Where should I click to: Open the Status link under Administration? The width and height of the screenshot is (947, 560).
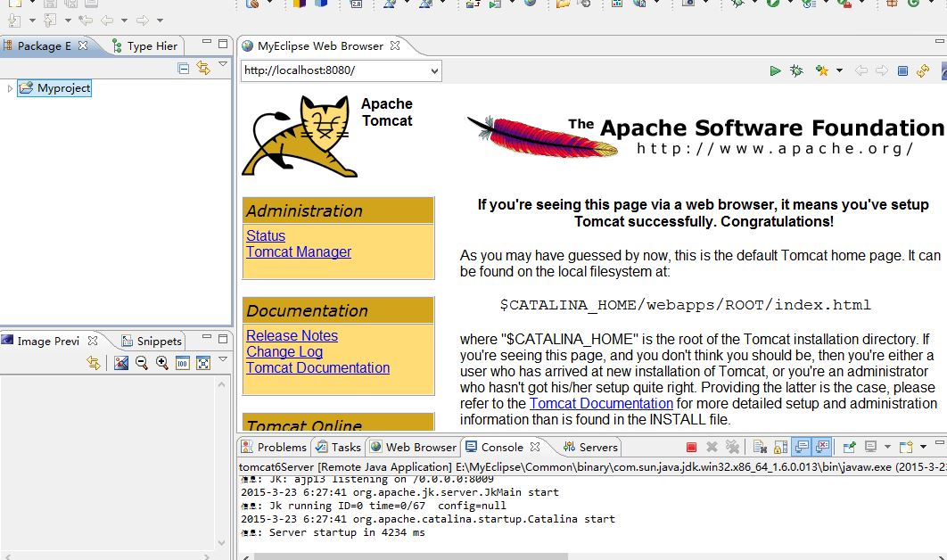pyautogui.click(x=266, y=235)
